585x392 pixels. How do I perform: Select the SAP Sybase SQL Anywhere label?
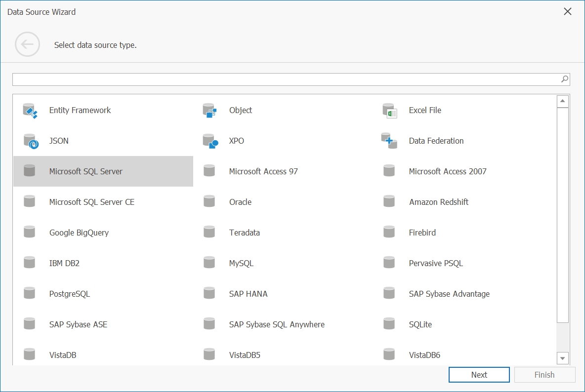coord(277,324)
